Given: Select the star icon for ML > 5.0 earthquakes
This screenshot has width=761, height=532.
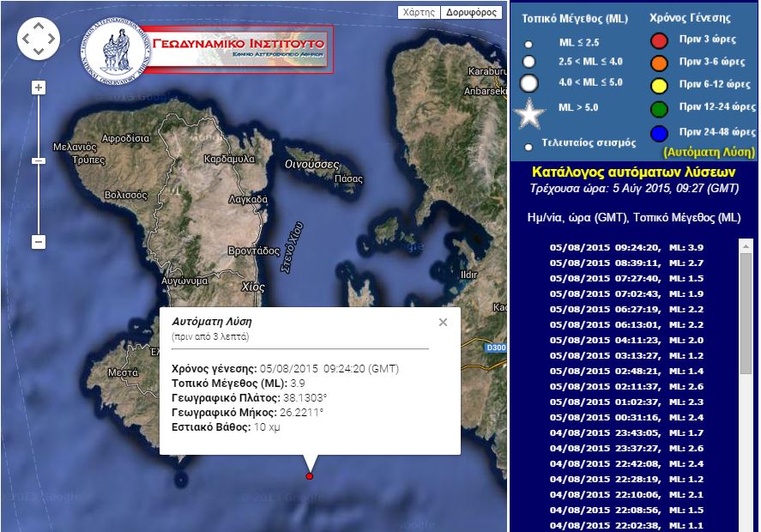Looking at the screenshot, I should click(x=528, y=110).
